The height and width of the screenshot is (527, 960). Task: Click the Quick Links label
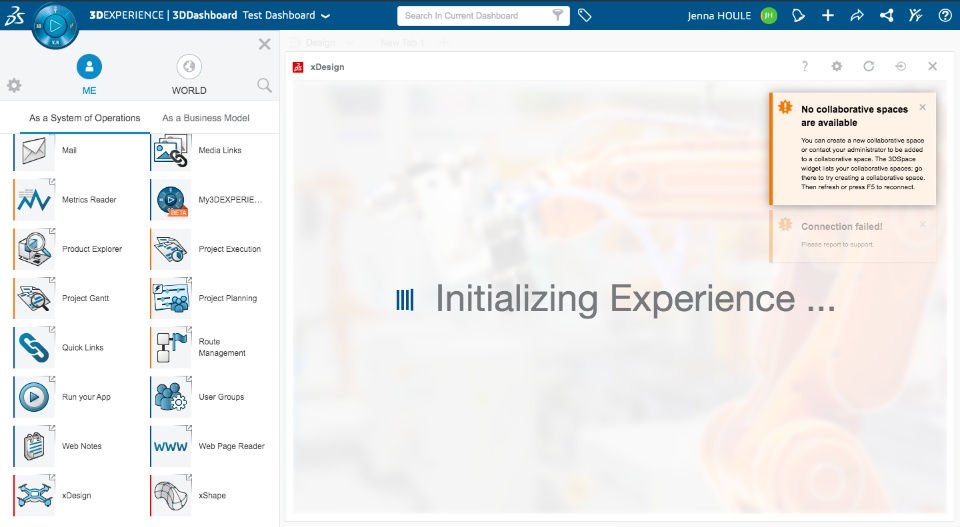pyautogui.click(x=83, y=348)
